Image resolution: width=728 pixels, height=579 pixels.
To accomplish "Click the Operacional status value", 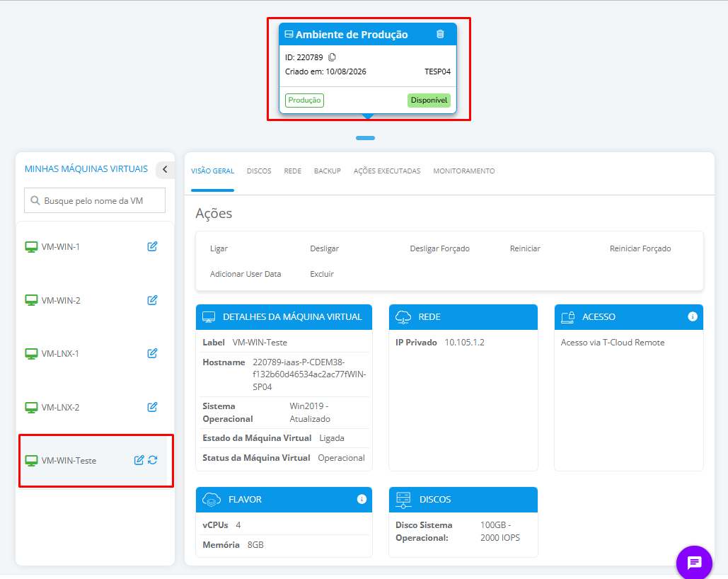I will coord(341,458).
